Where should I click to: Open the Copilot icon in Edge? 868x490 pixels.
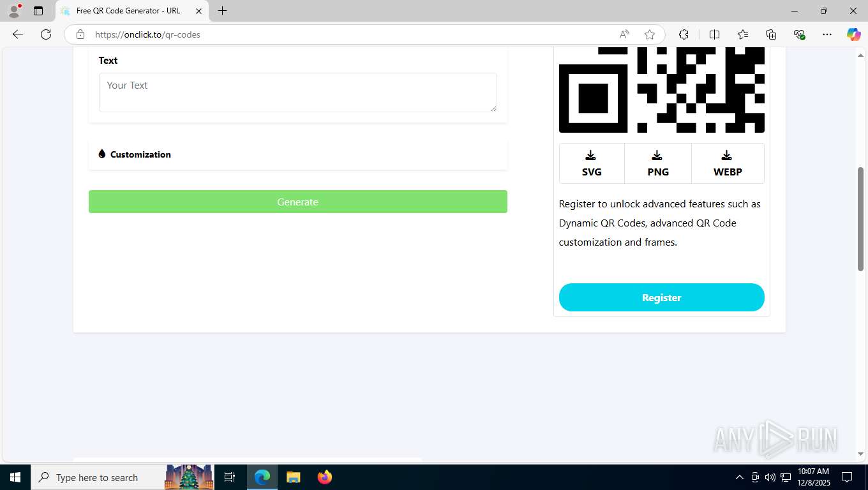853,34
